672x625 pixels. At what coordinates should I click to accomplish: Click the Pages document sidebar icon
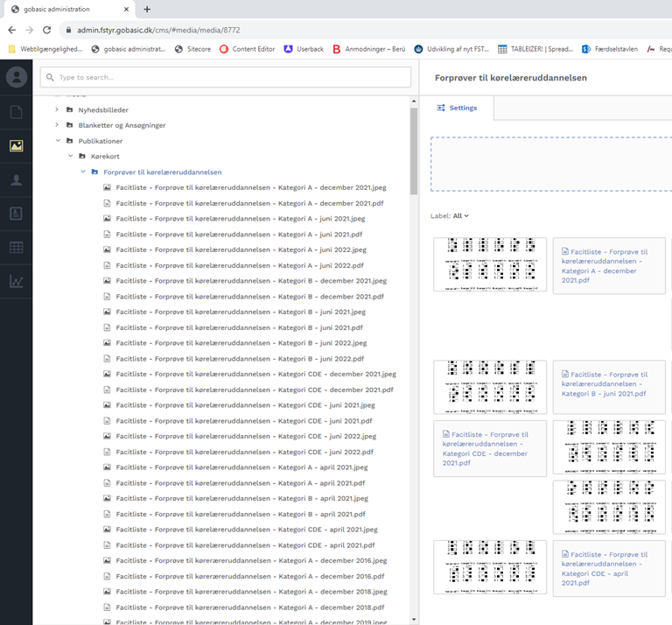click(16, 112)
